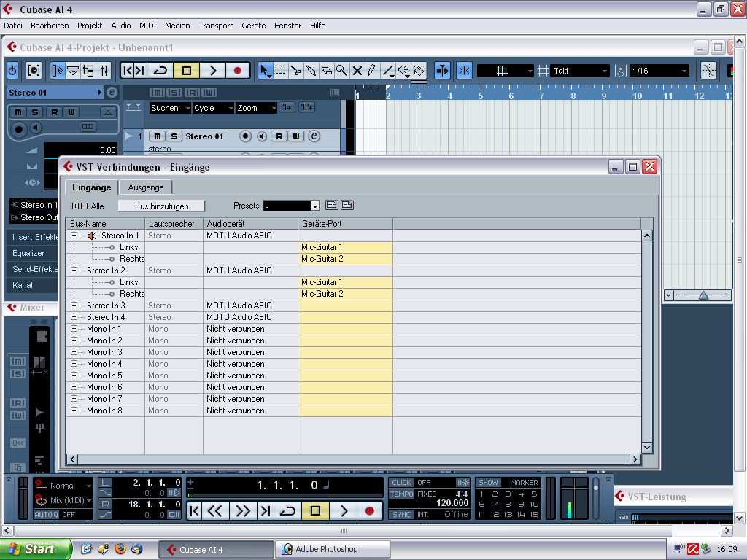Viewport: 747px width, 560px height.
Task: Start playback from project toolbar
Action: pos(212,71)
